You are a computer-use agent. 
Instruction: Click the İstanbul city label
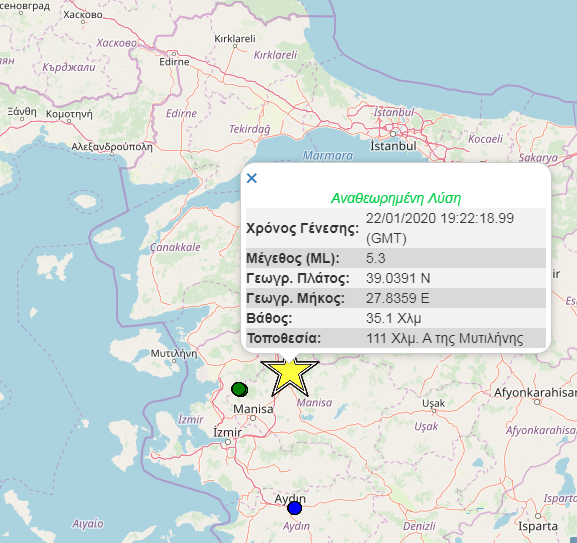click(393, 146)
